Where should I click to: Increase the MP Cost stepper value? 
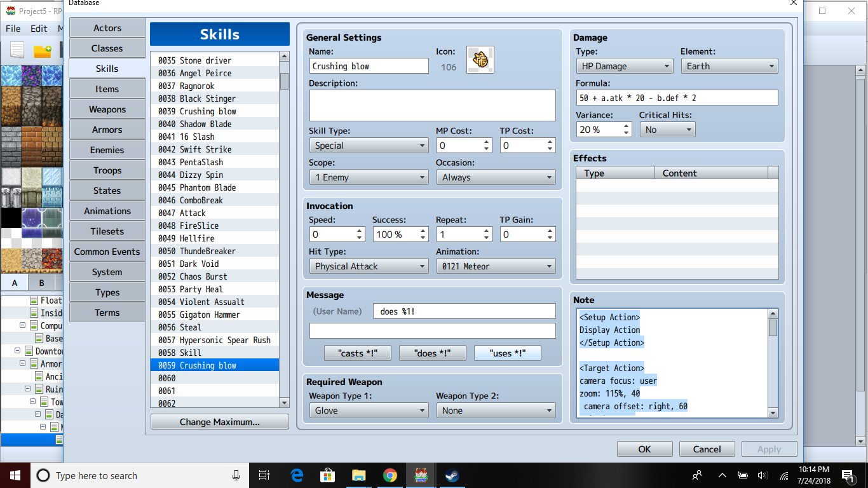487,142
